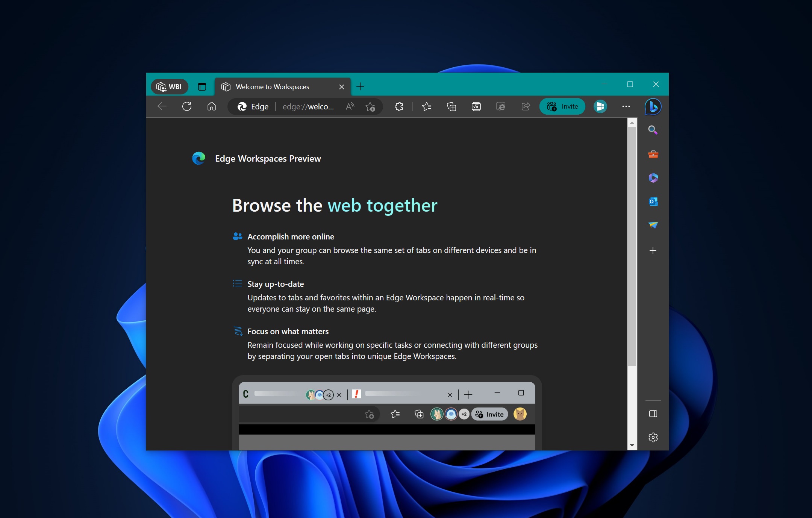Select the Welcome to Workspaces tab

click(283, 87)
